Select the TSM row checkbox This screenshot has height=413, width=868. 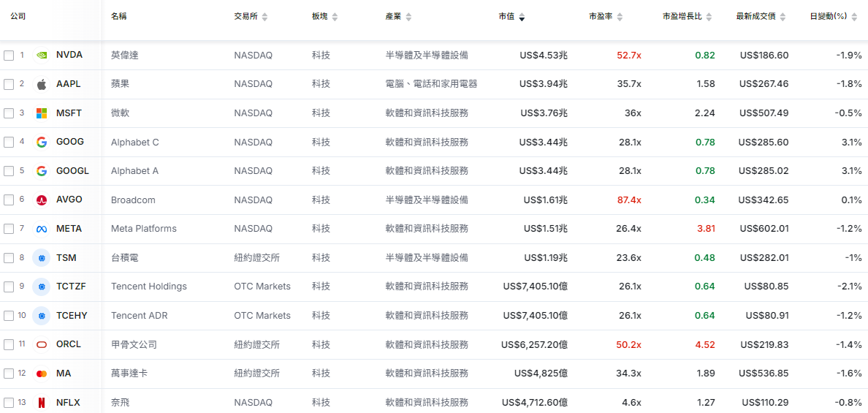coord(9,258)
